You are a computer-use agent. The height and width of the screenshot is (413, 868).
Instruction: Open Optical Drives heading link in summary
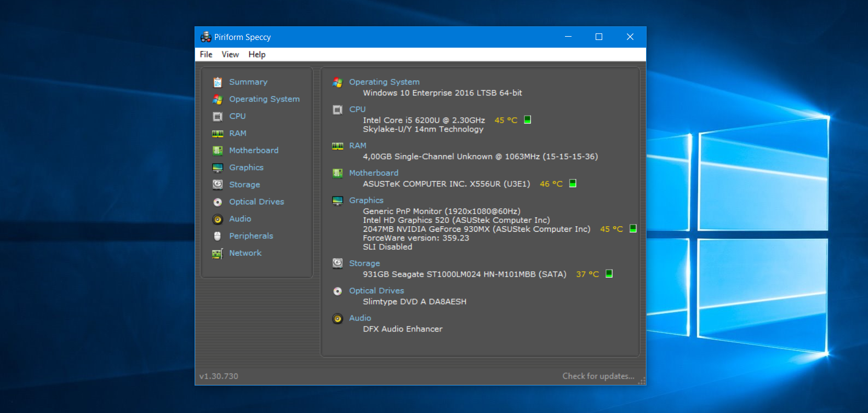[x=376, y=291]
